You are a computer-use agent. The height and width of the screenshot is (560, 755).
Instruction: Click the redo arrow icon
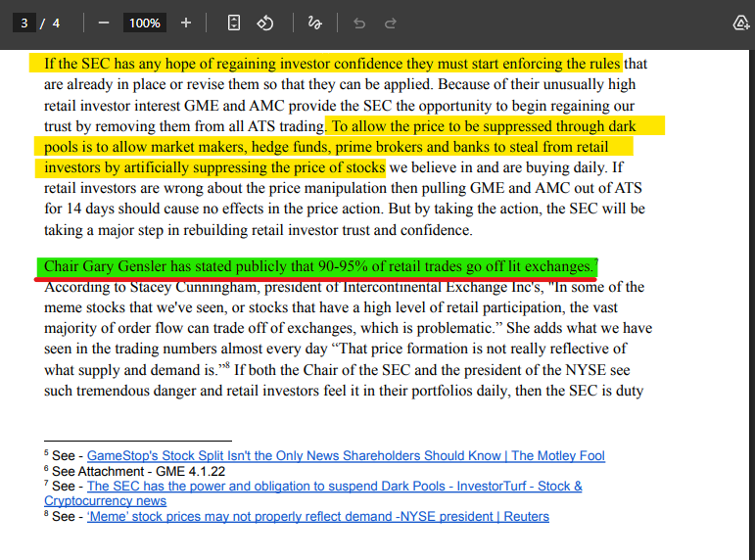[x=391, y=23]
